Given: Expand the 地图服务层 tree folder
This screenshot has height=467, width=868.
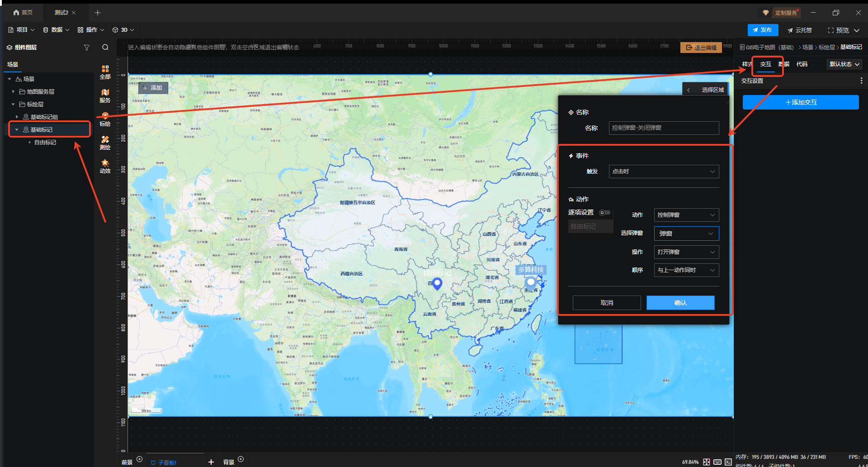Looking at the screenshot, I should coord(13,92).
